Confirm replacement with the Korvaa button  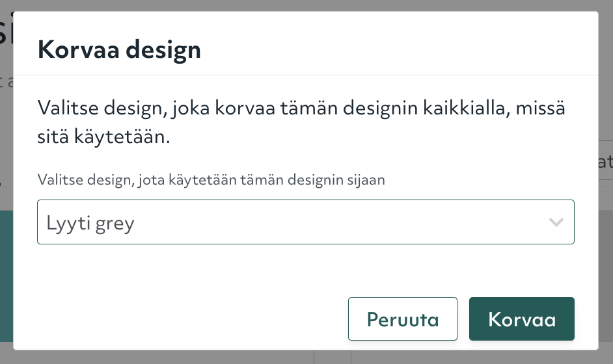tap(521, 319)
